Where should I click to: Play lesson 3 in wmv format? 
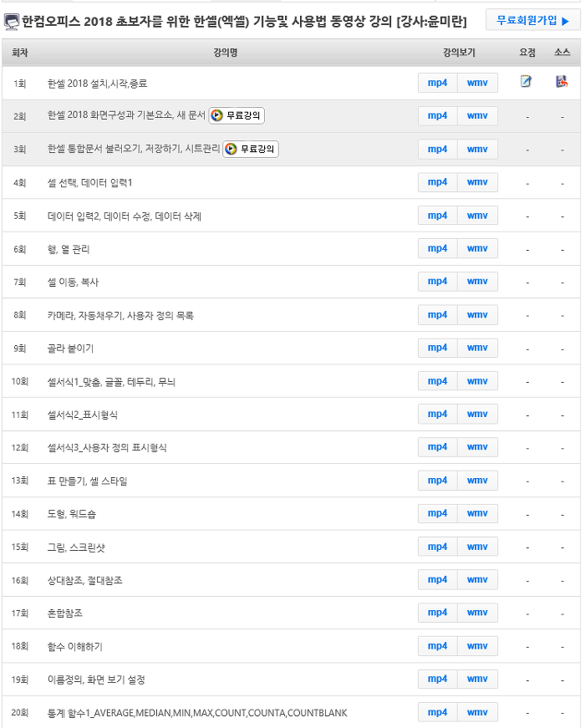pyautogui.click(x=477, y=149)
